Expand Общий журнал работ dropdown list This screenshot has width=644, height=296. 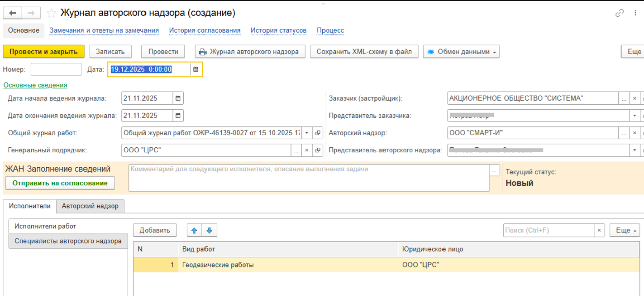(x=306, y=133)
